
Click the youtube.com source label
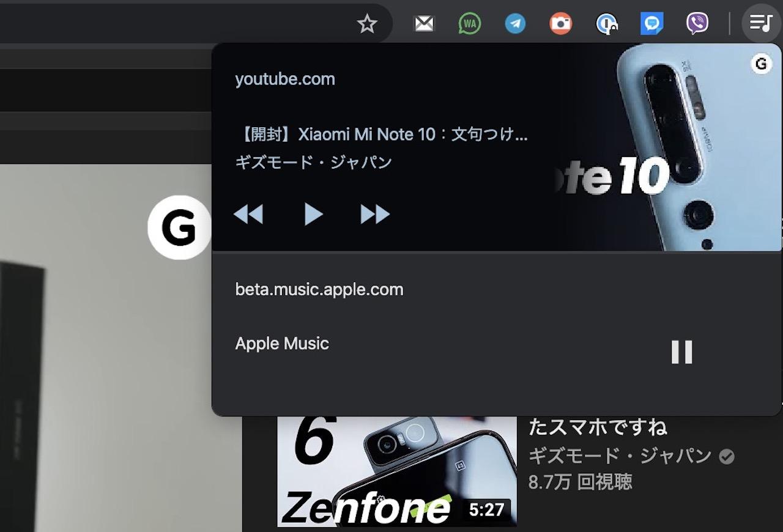(x=285, y=79)
